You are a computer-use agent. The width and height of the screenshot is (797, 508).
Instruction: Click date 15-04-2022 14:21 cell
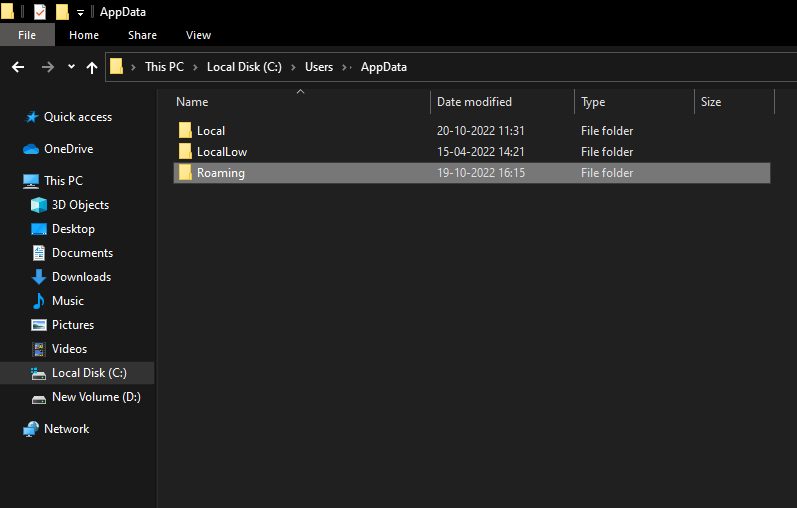[480, 152]
